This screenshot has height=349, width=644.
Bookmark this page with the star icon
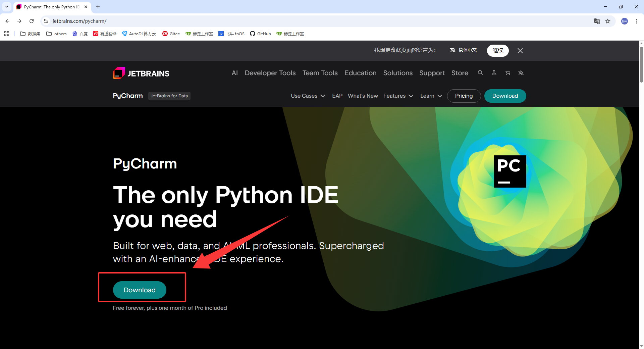(608, 21)
